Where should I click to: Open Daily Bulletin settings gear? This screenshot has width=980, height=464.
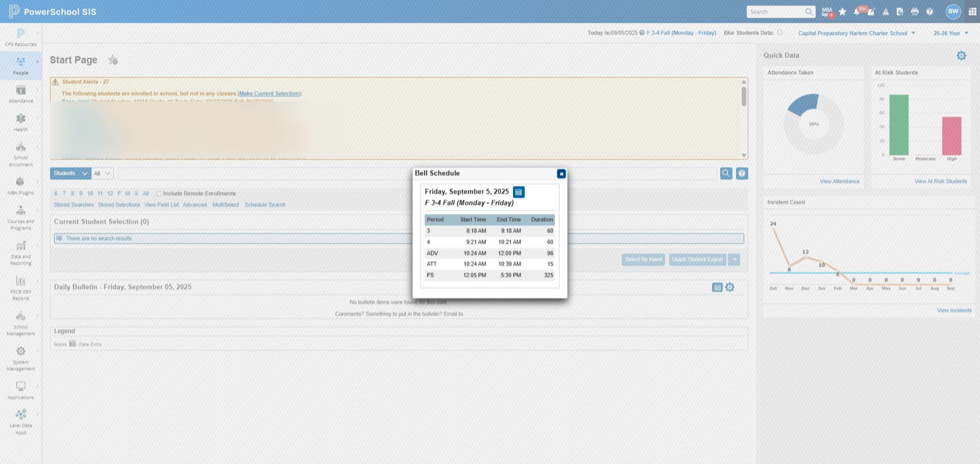(730, 287)
